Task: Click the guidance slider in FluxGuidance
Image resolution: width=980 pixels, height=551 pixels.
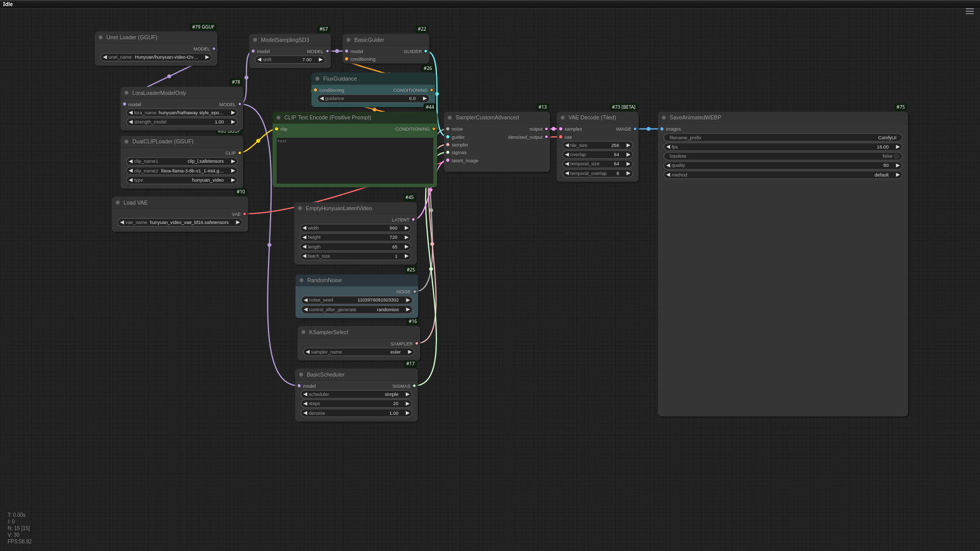Action: point(373,98)
